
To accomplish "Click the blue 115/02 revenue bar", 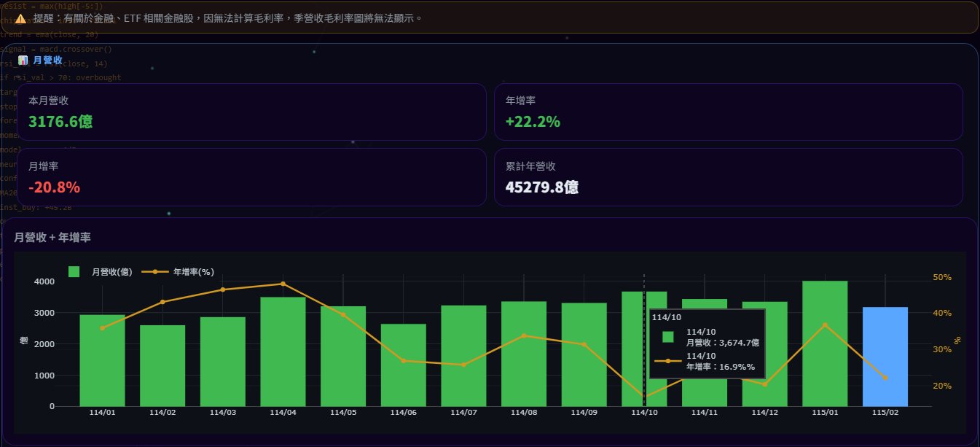I will tap(885, 357).
